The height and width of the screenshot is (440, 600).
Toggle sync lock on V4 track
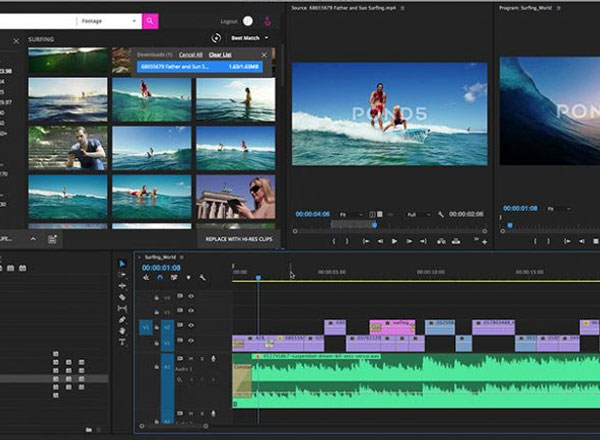179,296
